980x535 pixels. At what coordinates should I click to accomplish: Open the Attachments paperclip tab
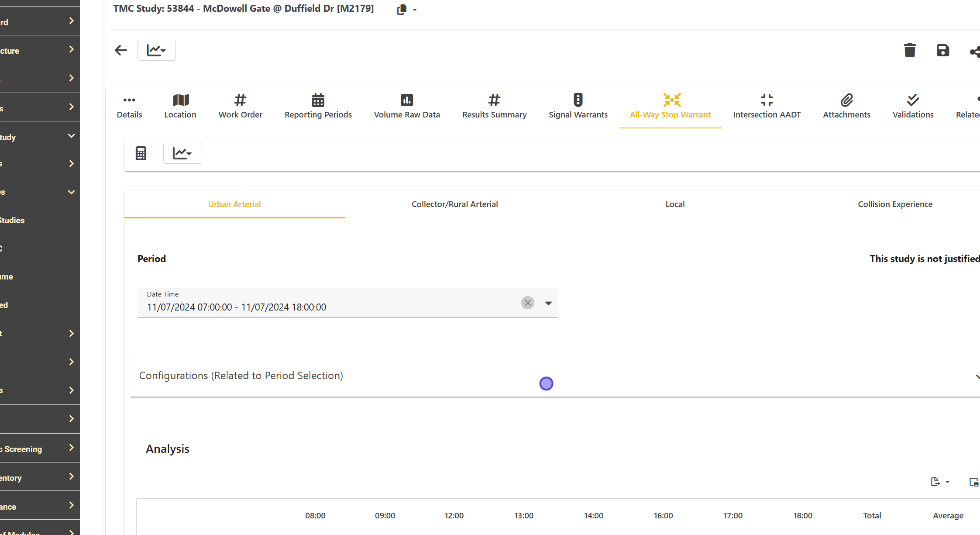pos(846,106)
